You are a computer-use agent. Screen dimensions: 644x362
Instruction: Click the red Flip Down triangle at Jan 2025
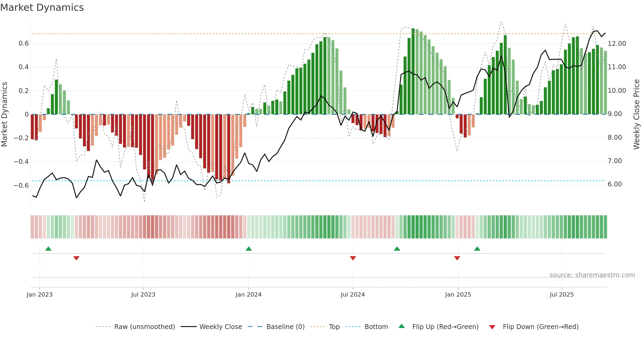[x=457, y=258]
